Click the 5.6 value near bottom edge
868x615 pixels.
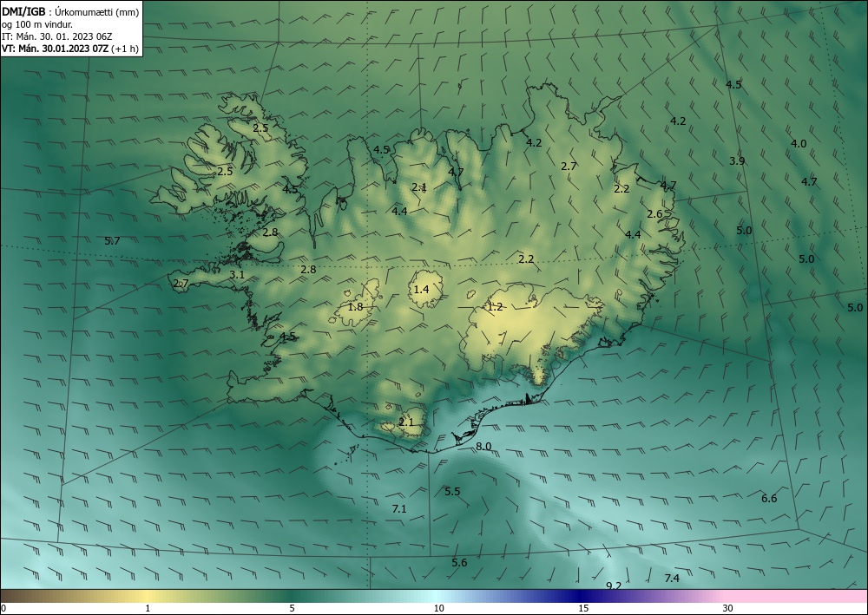click(459, 562)
